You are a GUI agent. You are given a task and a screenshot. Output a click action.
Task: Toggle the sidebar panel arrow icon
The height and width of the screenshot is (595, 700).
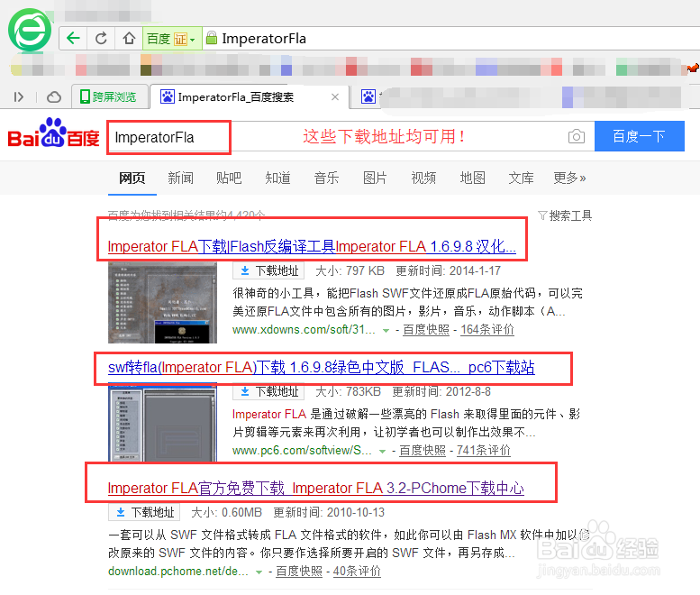(x=18, y=97)
